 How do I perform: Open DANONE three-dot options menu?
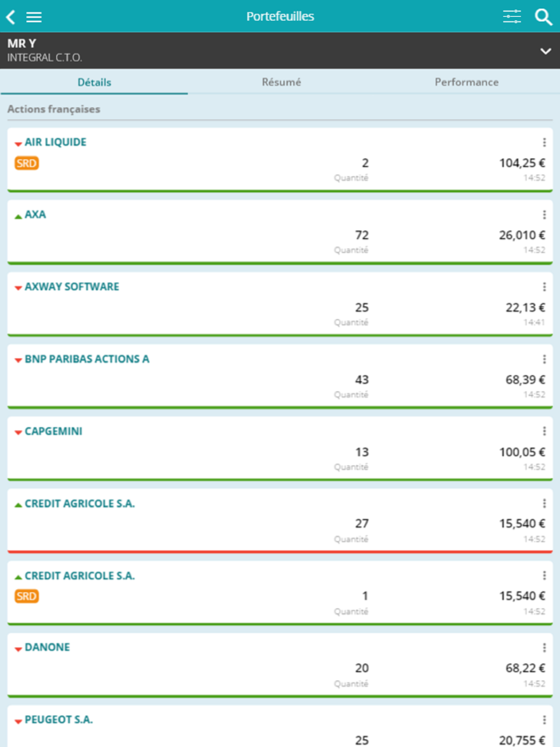coord(544,648)
